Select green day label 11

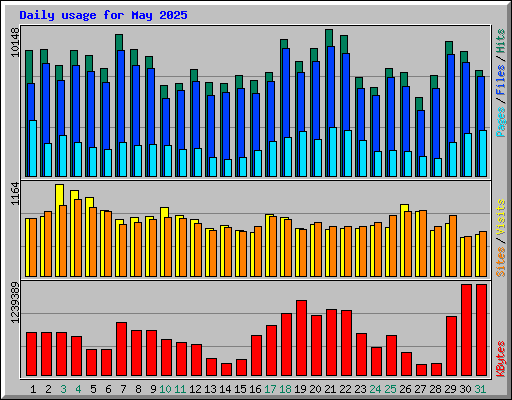point(180,389)
